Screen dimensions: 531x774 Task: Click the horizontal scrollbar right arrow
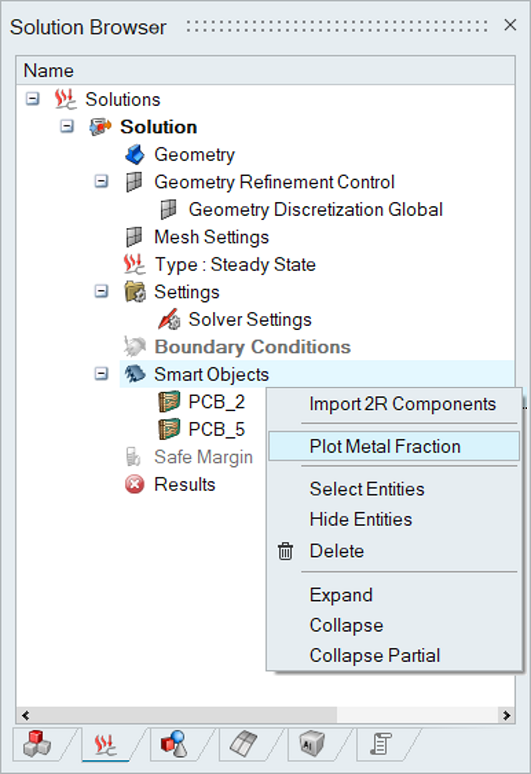coord(506,715)
